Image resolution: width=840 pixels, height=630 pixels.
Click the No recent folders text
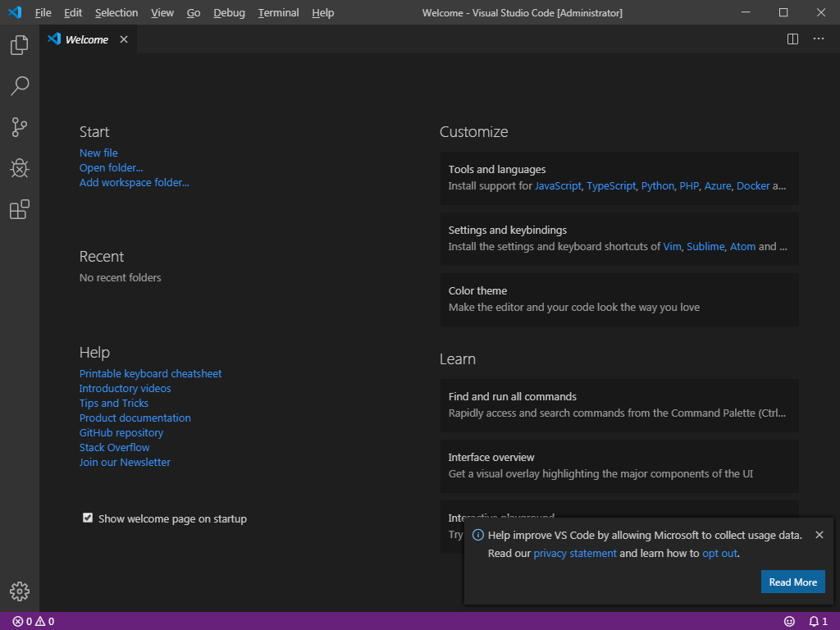click(x=120, y=277)
